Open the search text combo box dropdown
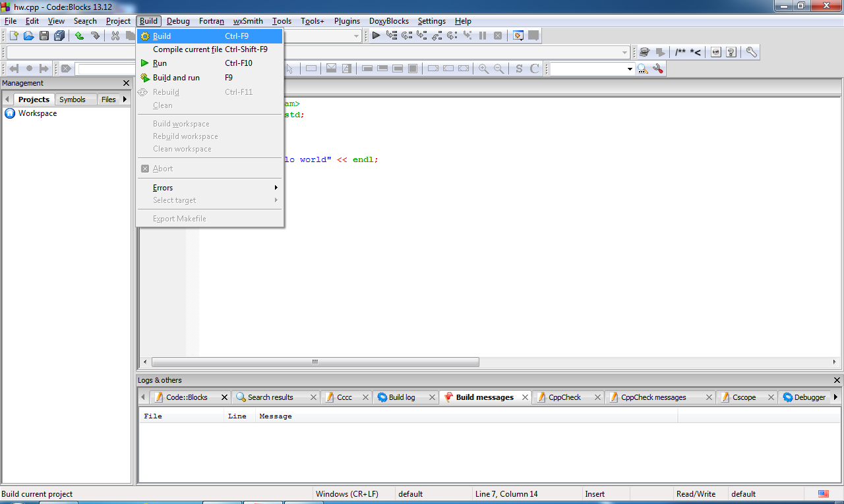 tap(630, 69)
